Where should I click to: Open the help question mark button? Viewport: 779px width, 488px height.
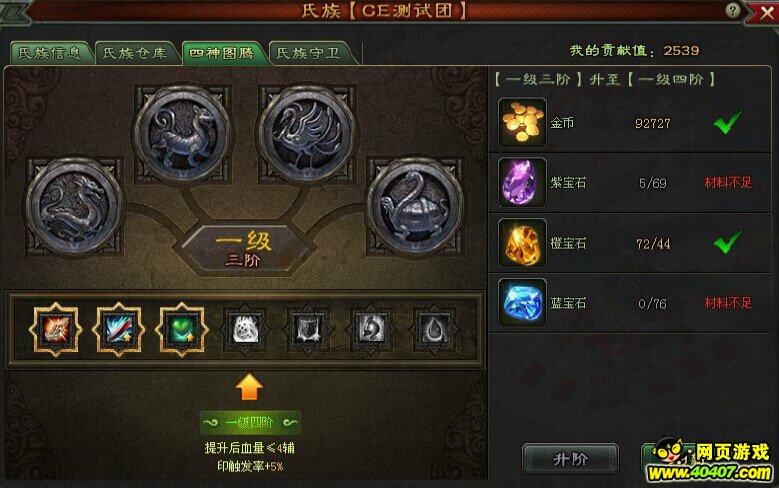(x=732, y=10)
